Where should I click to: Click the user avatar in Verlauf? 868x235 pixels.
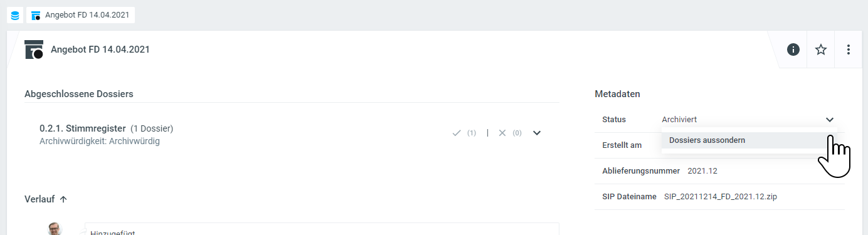point(55,229)
